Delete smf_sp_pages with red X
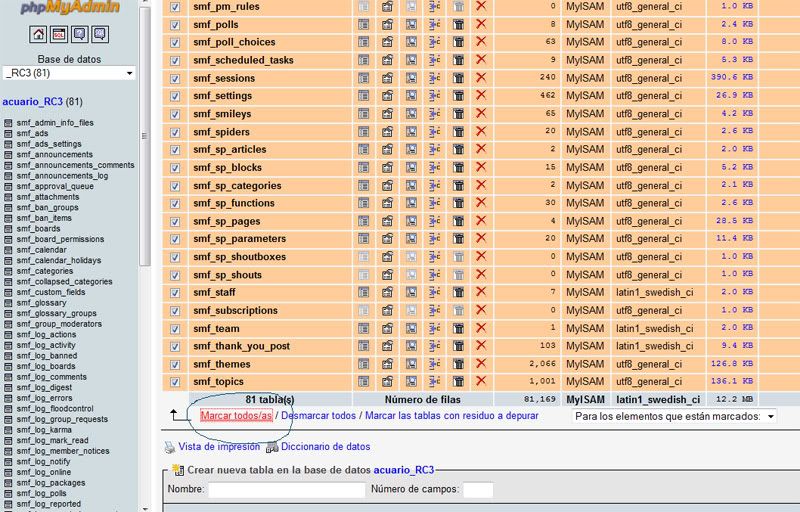 [481, 221]
